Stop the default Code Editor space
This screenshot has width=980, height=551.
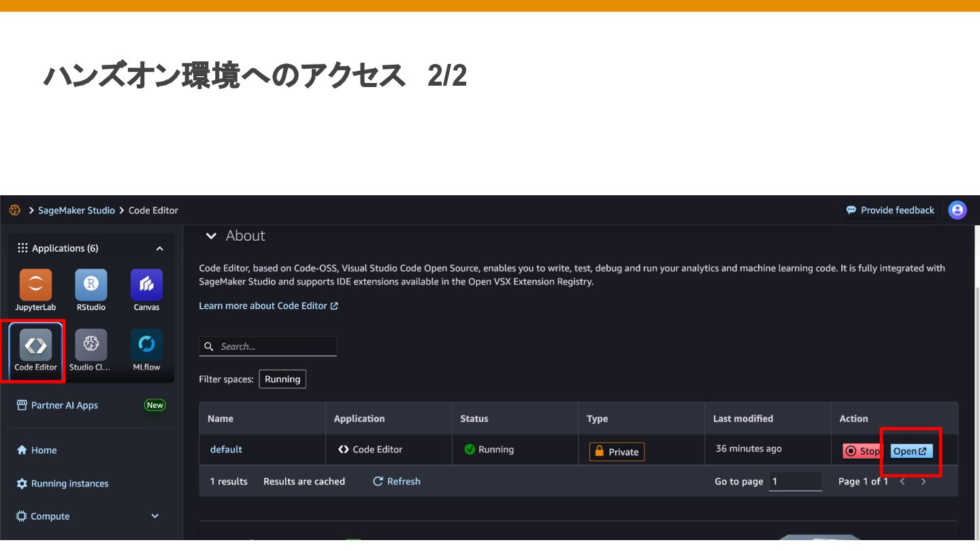[x=862, y=451]
